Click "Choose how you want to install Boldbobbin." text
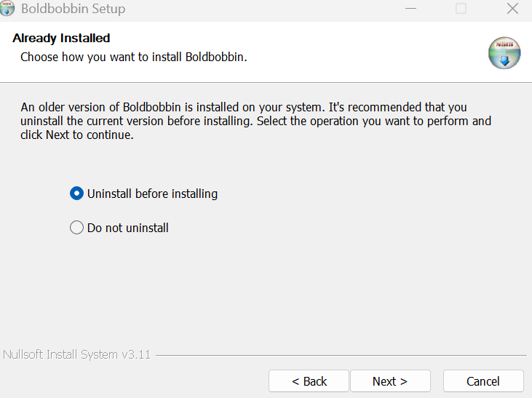Viewport: 532px width, 398px height. pos(134,57)
